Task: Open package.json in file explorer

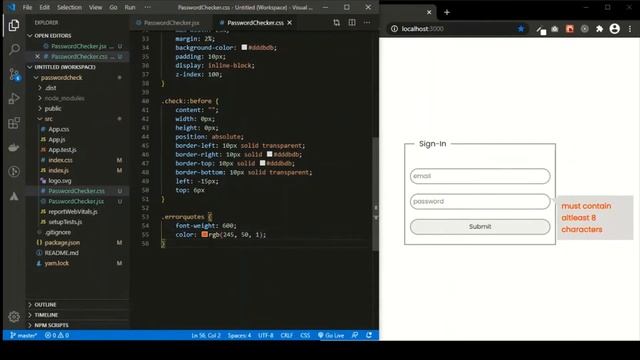Action: (x=62, y=242)
